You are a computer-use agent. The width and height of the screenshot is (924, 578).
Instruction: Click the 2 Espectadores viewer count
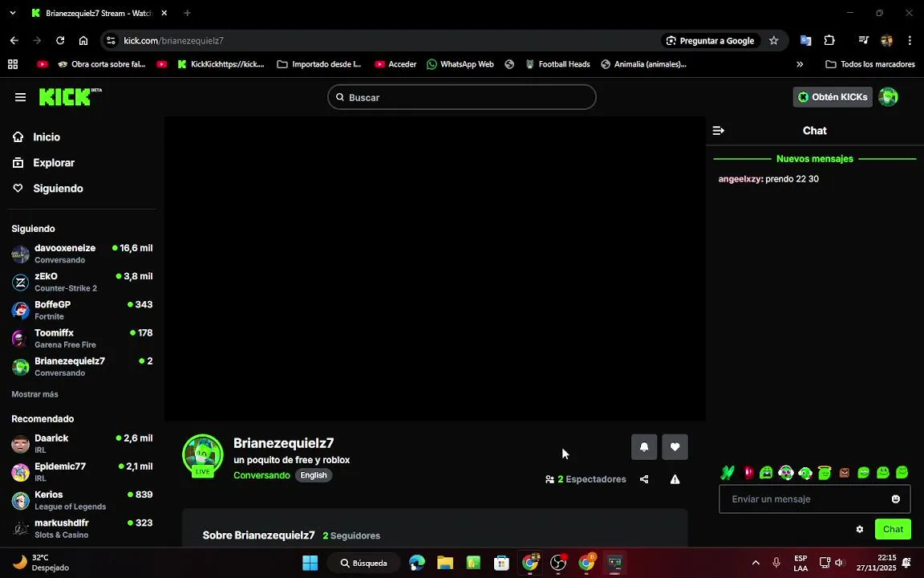point(586,479)
